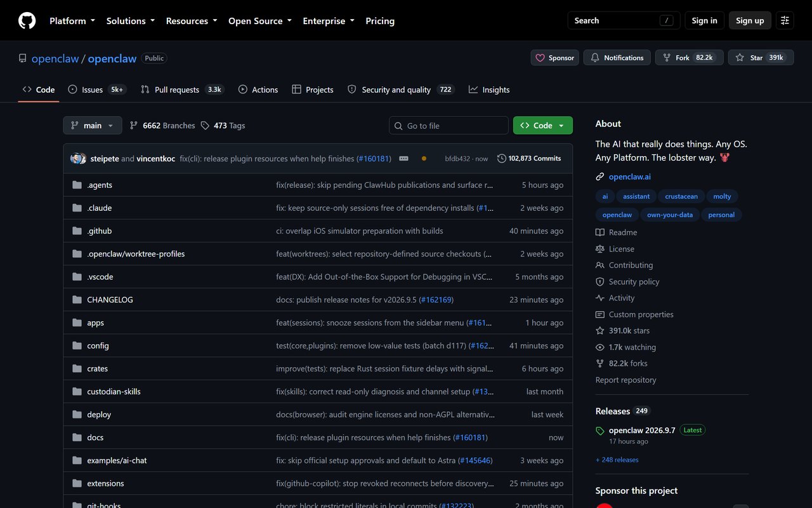This screenshot has width=812, height=508.
Task: Open the Security and quality tab
Action: click(401, 90)
